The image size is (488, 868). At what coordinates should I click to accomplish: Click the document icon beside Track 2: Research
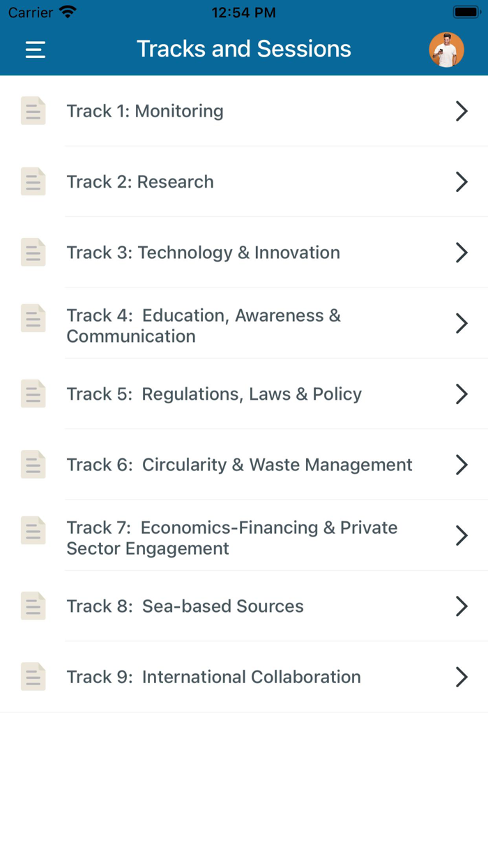pos(33,181)
